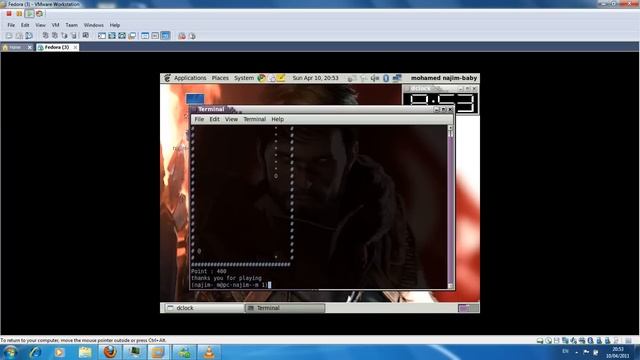Click the volume icon in GNOME panel
The image size is (640, 360).
pos(375,78)
